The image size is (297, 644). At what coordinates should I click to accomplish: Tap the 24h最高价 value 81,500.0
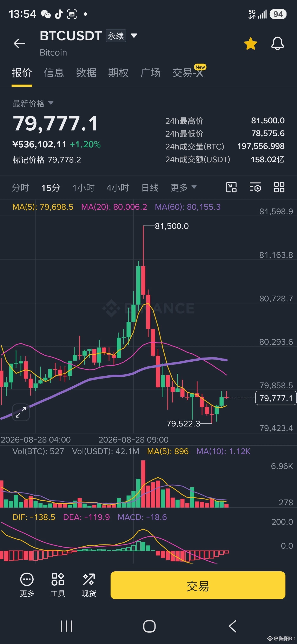(268, 121)
